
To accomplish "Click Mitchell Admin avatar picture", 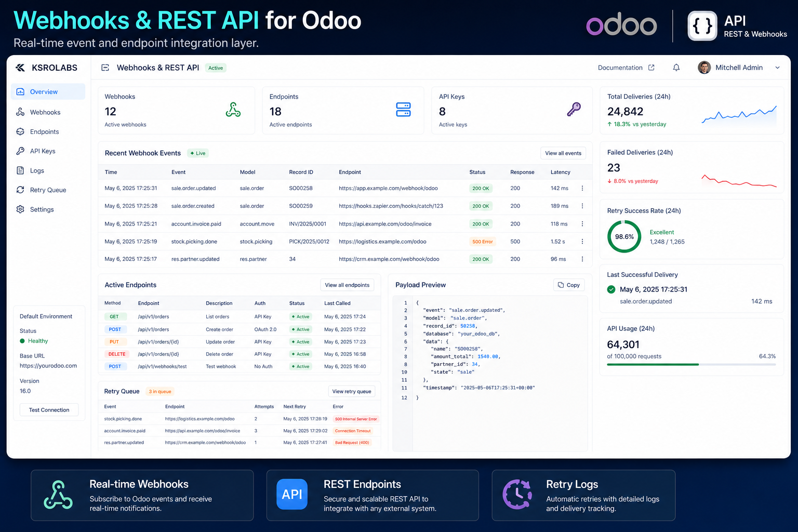I will (x=704, y=68).
